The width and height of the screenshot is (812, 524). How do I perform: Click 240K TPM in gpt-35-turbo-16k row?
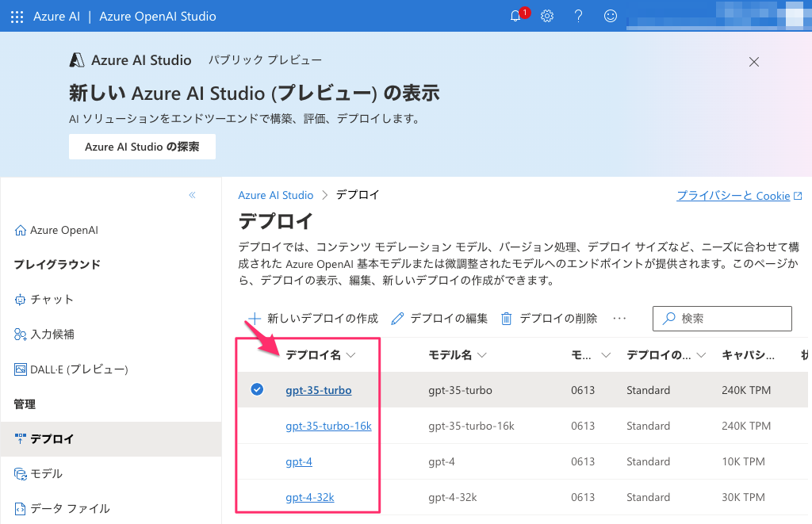(x=746, y=426)
